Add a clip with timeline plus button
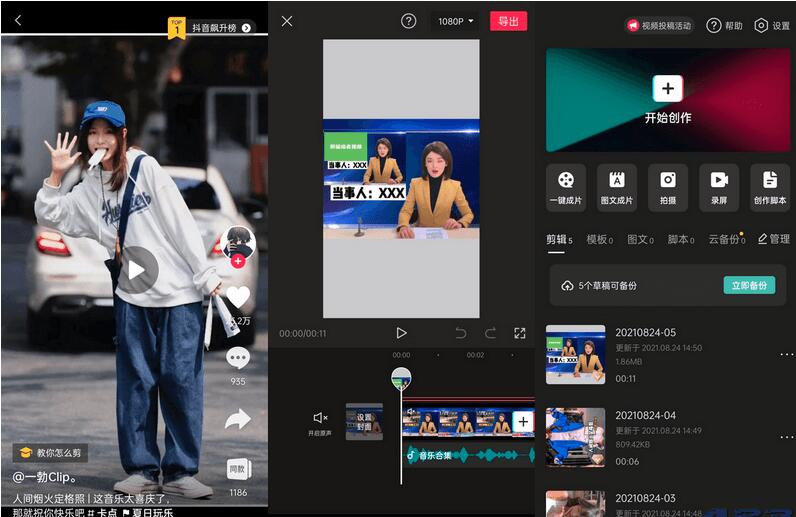Screen dimensions: 796x517 tap(523, 422)
